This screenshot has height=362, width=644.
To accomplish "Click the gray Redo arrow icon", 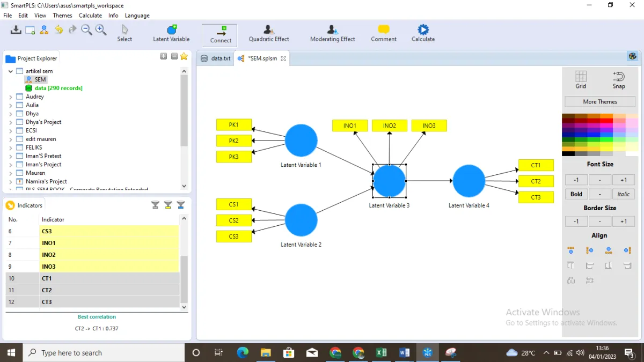I will (x=72, y=30).
